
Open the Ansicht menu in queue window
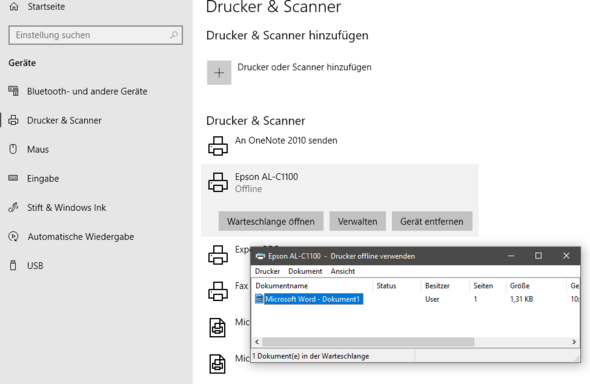click(343, 271)
